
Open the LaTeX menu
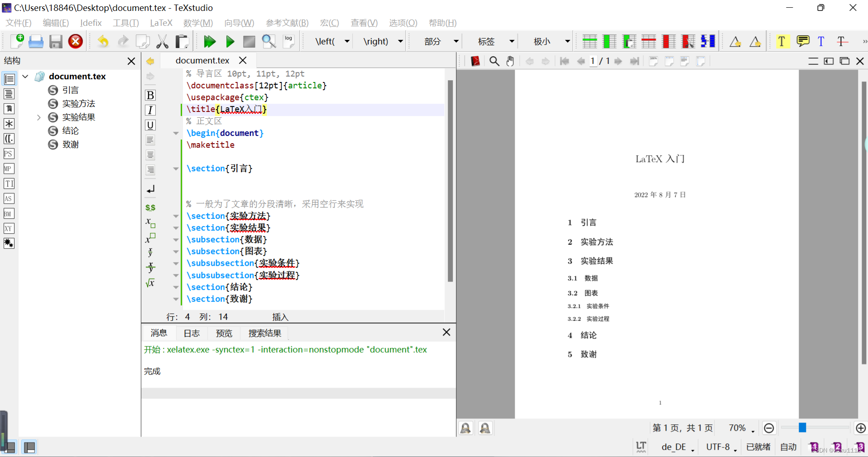click(x=161, y=23)
